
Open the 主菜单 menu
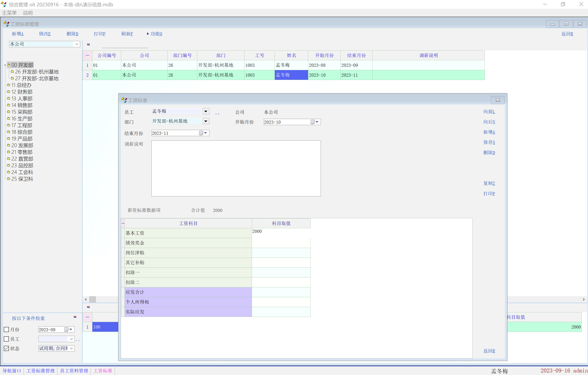coord(9,13)
